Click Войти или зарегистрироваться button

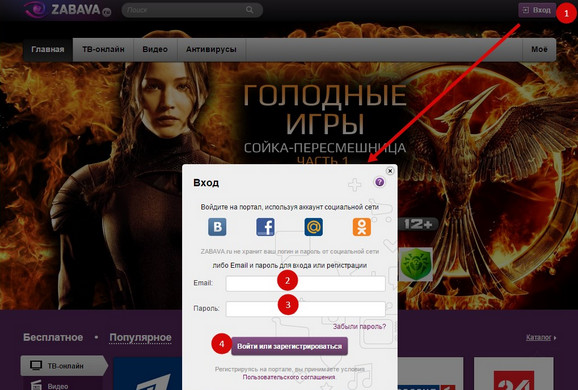(x=289, y=347)
